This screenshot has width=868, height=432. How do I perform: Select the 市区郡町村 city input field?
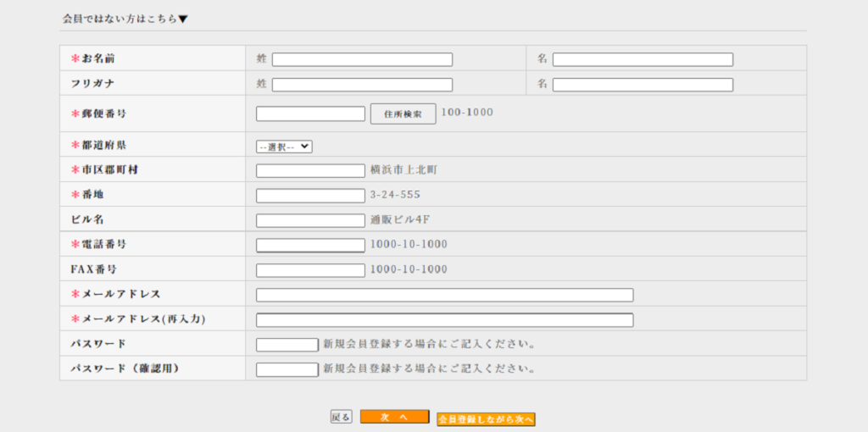click(x=310, y=170)
